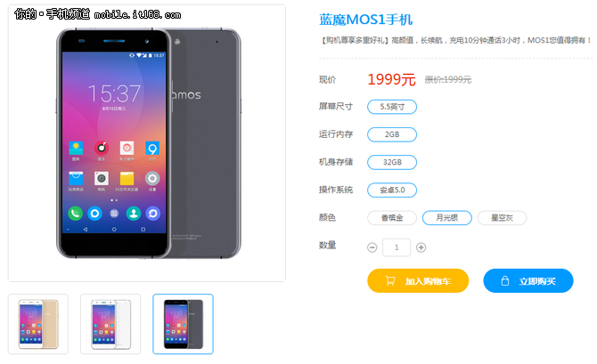Click the plus quantity icon
This screenshot has height=364, width=597.
coord(421,247)
